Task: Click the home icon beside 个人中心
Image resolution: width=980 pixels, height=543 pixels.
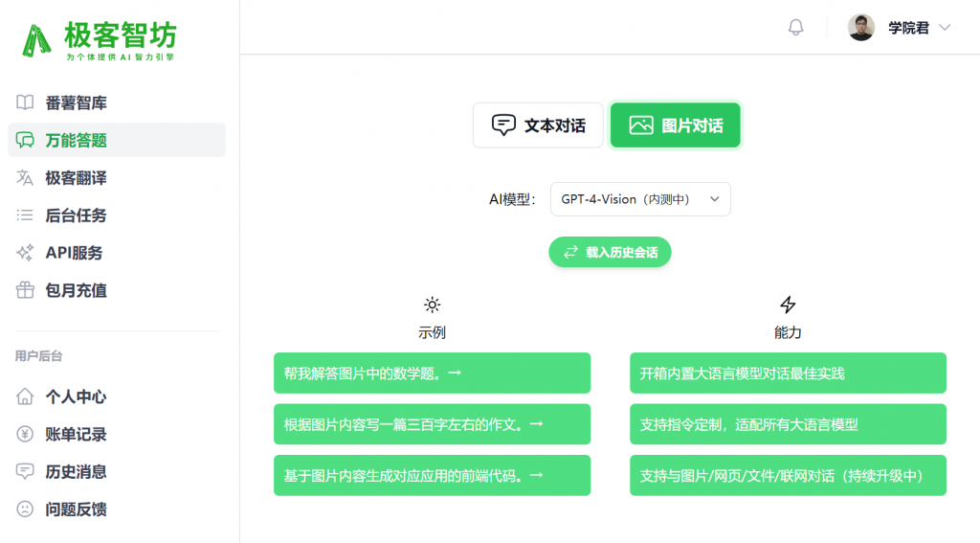Action: click(x=25, y=396)
